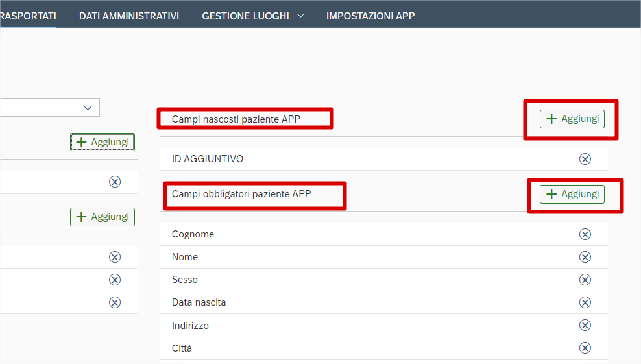Click the lower Aggiungi button in left panel
Screen dimensions: 641x364
(x=103, y=217)
